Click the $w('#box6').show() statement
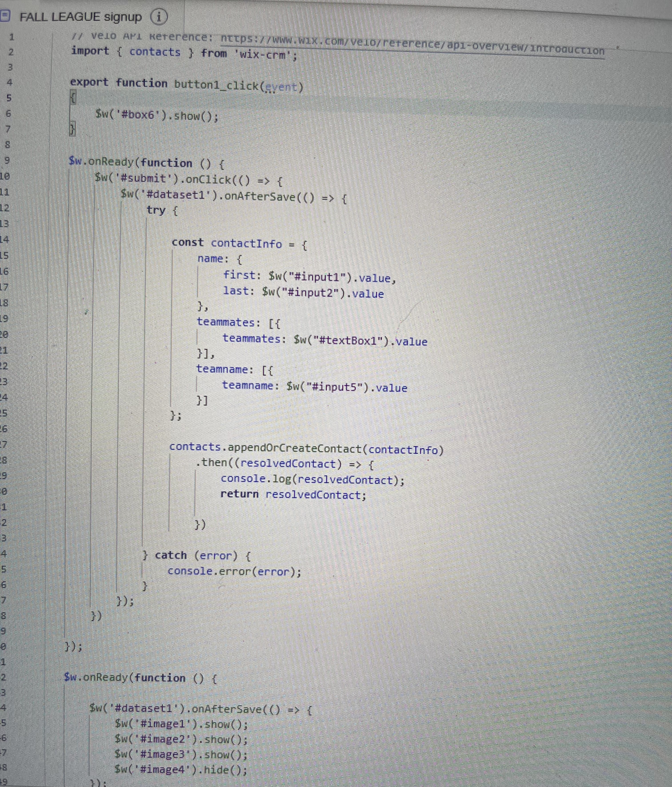Image resolution: width=672 pixels, height=787 pixels. tap(157, 115)
